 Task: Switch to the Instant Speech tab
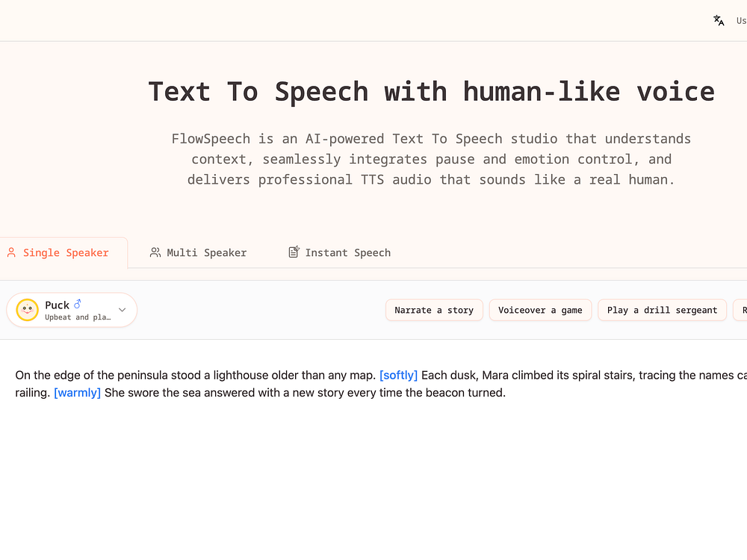[340, 252]
